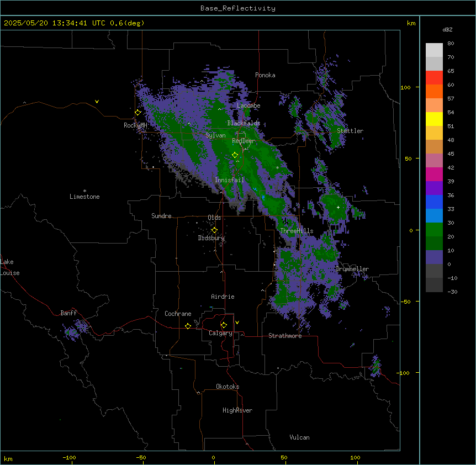The width and height of the screenshot is (476, 465).
Task: Select the yellow diamond marker above Didsbury
Action: 214,230
